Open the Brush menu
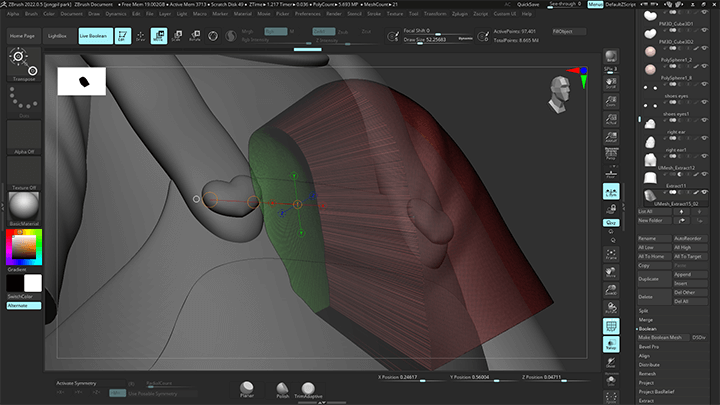 pyautogui.click(x=31, y=14)
